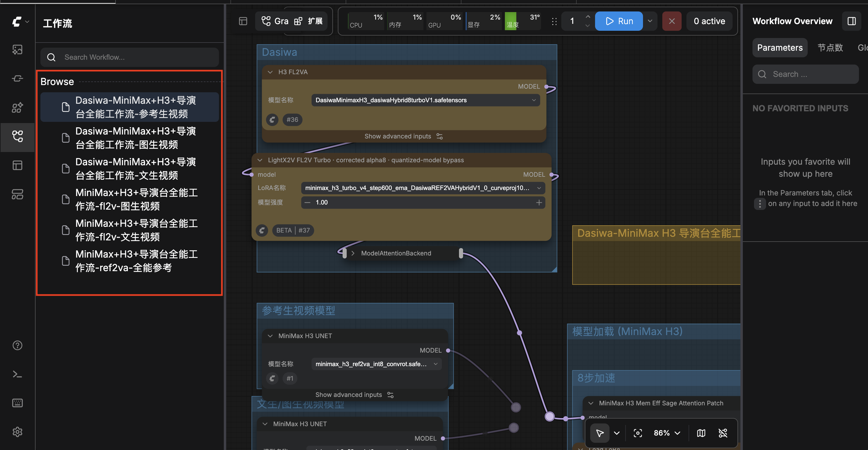Click the BETA | #37 node badge
Screen dimensions: 868x450
pos(293,230)
